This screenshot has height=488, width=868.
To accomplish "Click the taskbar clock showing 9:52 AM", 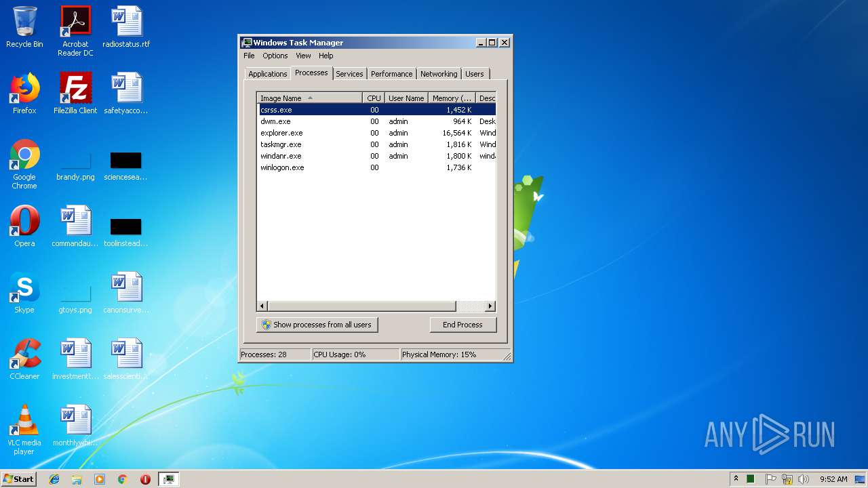I will [x=833, y=479].
